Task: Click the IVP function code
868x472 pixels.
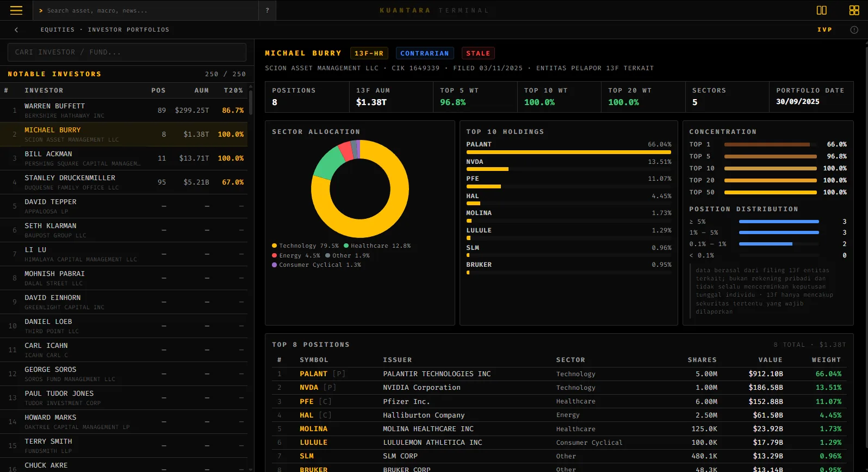Action: (824, 30)
